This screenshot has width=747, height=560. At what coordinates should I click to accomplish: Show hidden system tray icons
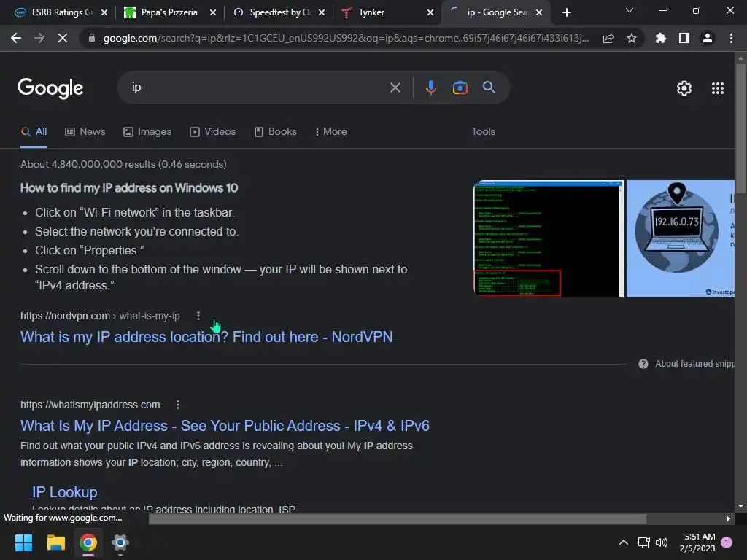(623, 542)
